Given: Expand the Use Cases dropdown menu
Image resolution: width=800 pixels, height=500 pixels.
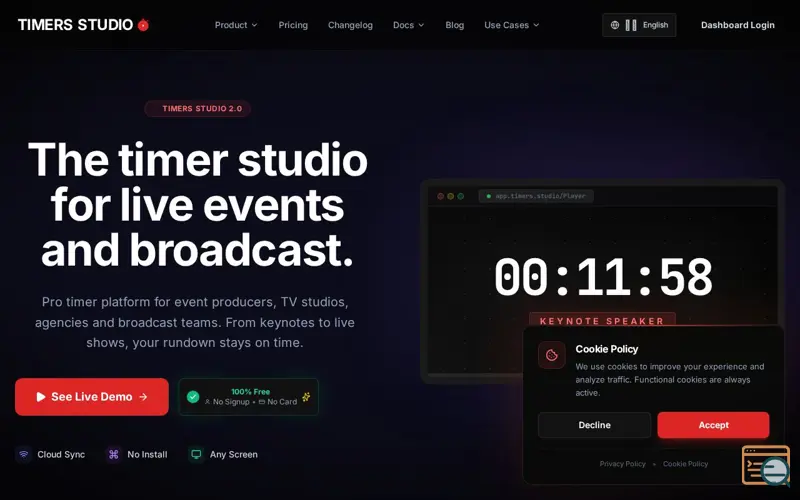Looking at the screenshot, I should 511,25.
